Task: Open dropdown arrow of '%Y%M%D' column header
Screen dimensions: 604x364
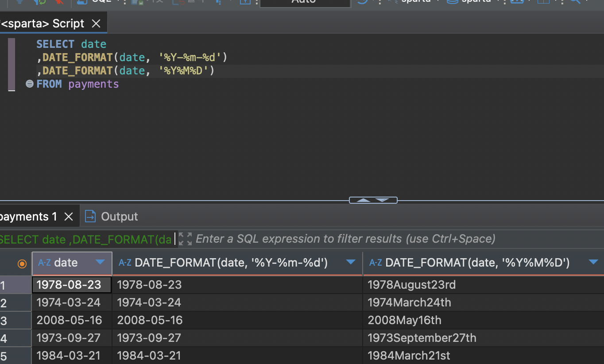Action: (594, 262)
